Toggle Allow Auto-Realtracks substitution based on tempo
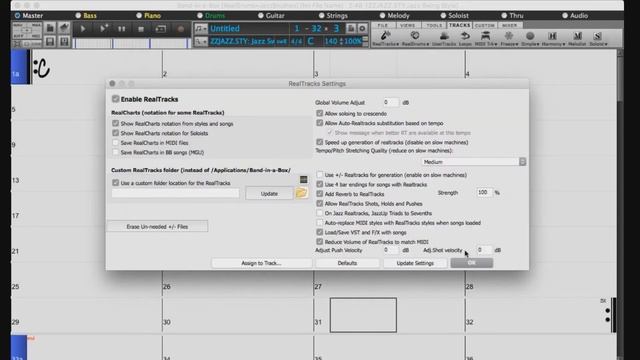Image resolution: width=640 pixels, height=360 pixels. tap(320, 123)
